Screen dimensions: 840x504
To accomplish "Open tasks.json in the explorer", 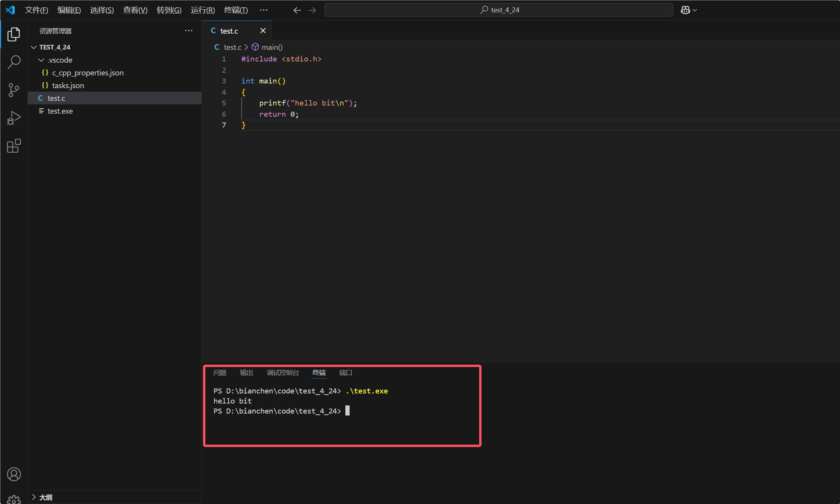I will point(68,85).
